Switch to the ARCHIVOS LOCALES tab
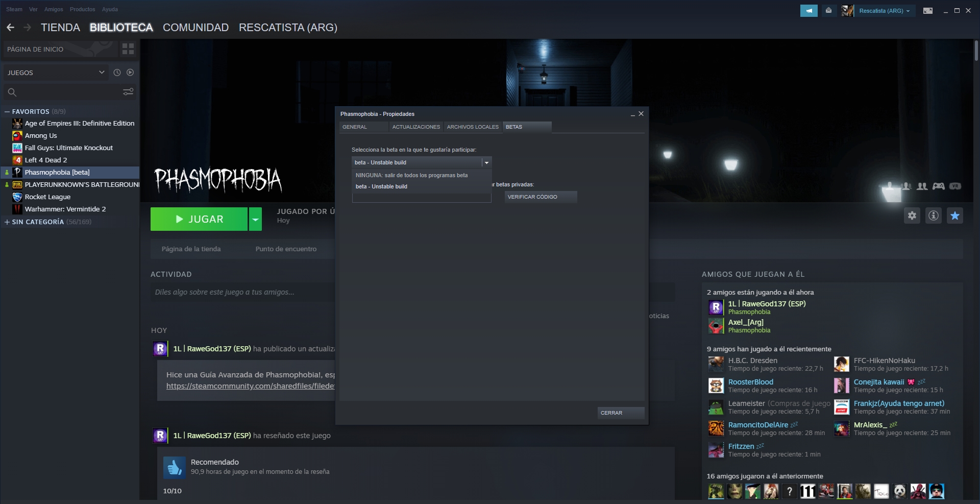 tap(473, 127)
